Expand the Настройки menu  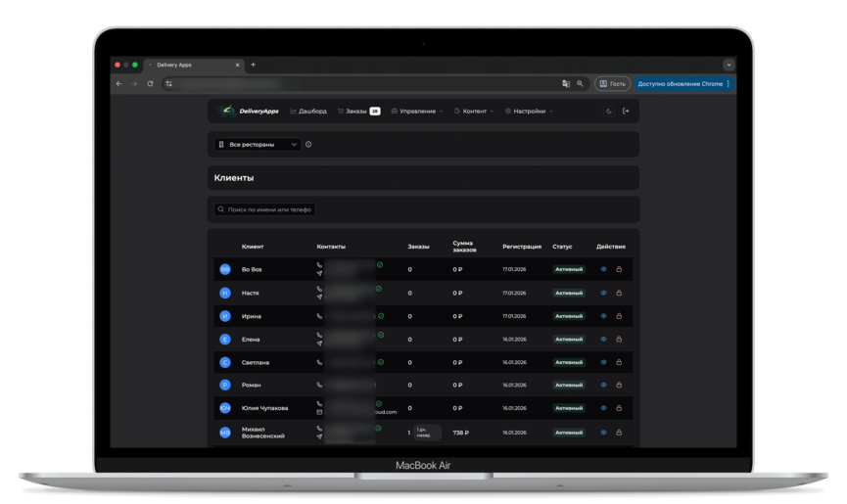529,112
